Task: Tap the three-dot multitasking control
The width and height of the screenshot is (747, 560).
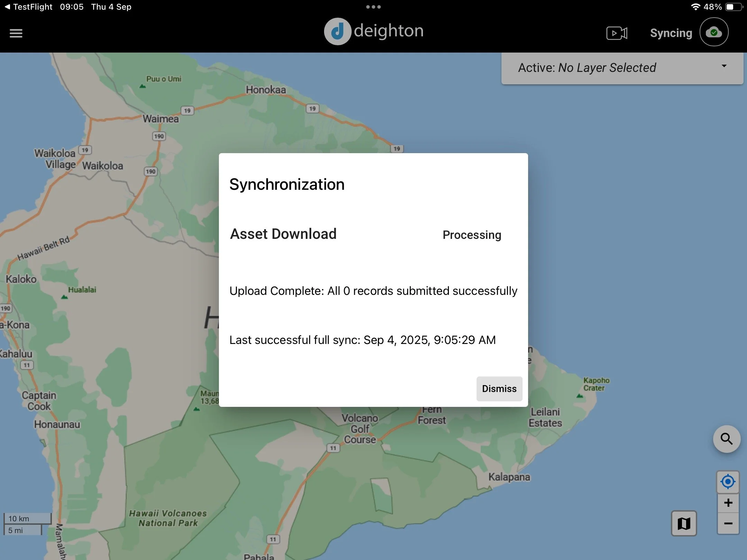Action: coord(373,7)
